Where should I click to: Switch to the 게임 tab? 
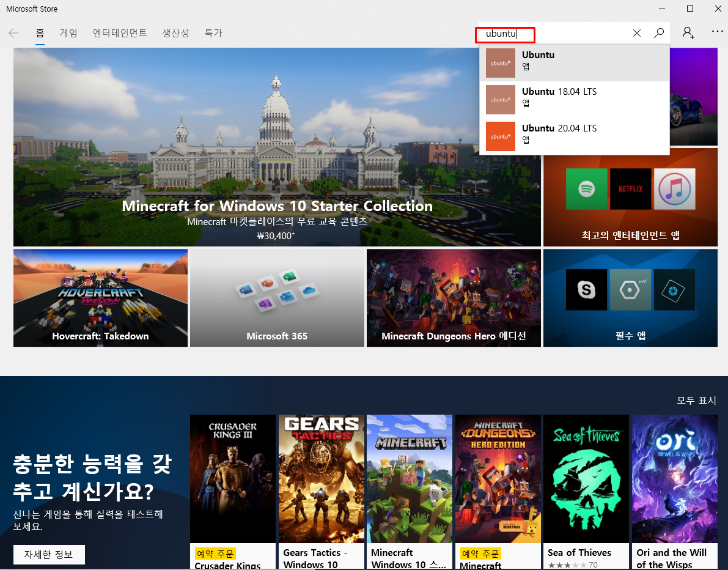(68, 33)
